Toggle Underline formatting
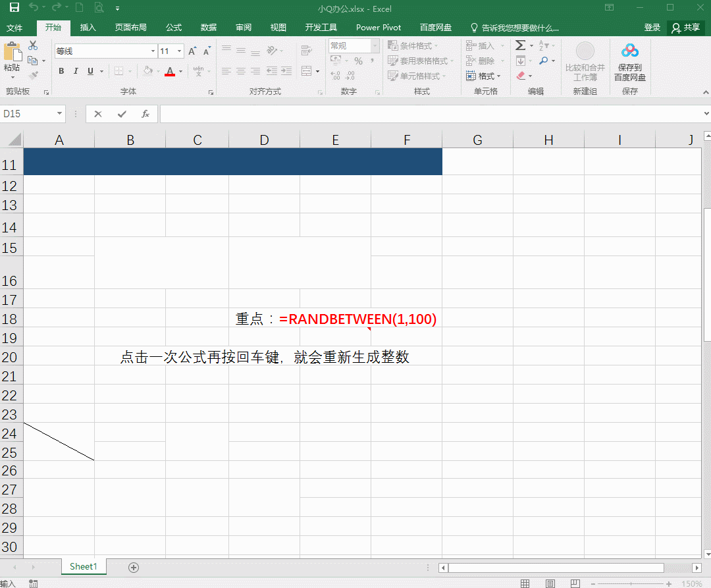 [90, 70]
